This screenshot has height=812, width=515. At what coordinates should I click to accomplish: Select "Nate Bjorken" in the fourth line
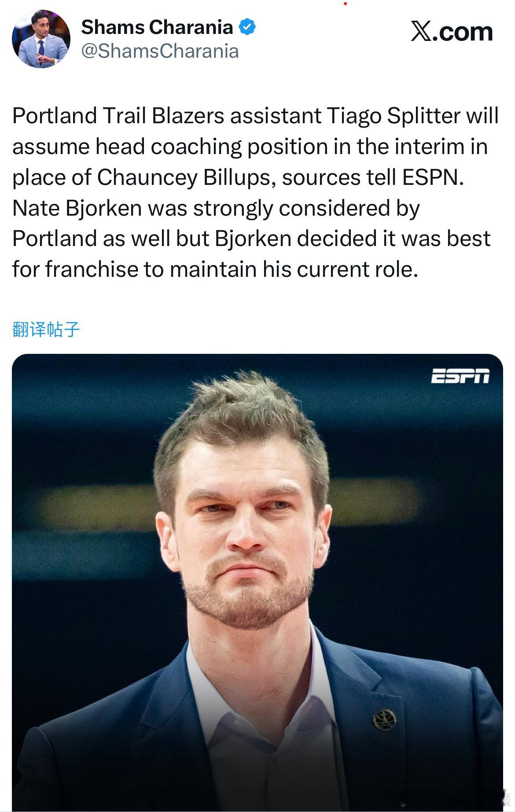[77, 208]
